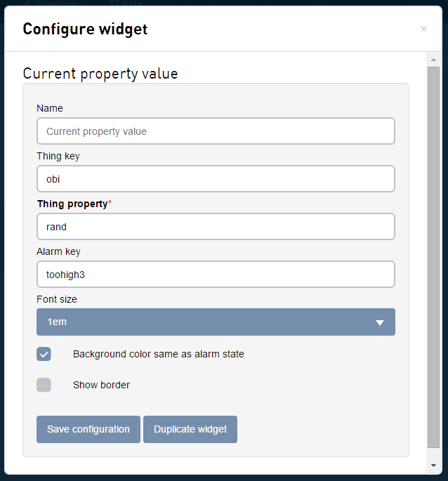Screen dimensions: 448x481
Task: Click the "Show border" label text
Action: [x=101, y=385]
